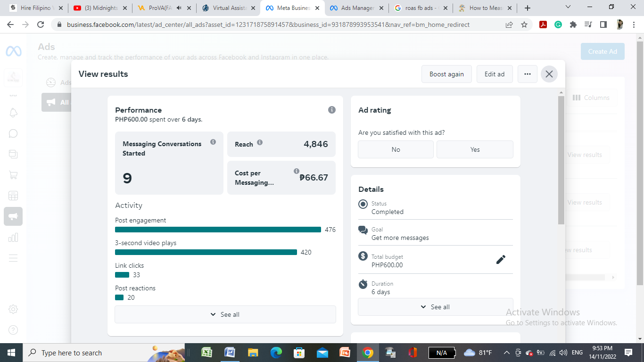This screenshot has width=644, height=362.
Task: Click the ₱66.67 cost value
Action: (x=314, y=178)
